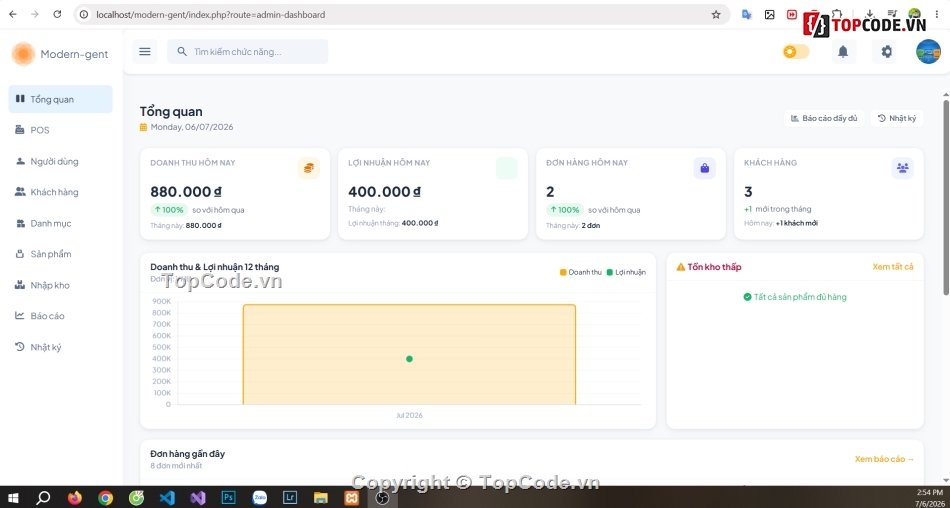Go back using the browser back arrow
The image size is (950, 508).
[13, 15]
